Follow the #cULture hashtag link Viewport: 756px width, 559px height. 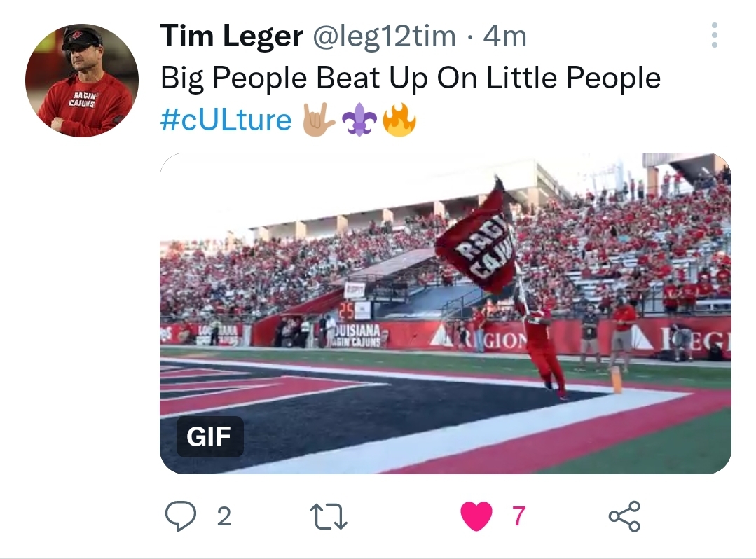226,119
